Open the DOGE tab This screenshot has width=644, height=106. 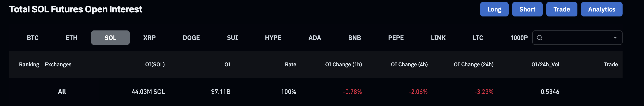click(191, 38)
